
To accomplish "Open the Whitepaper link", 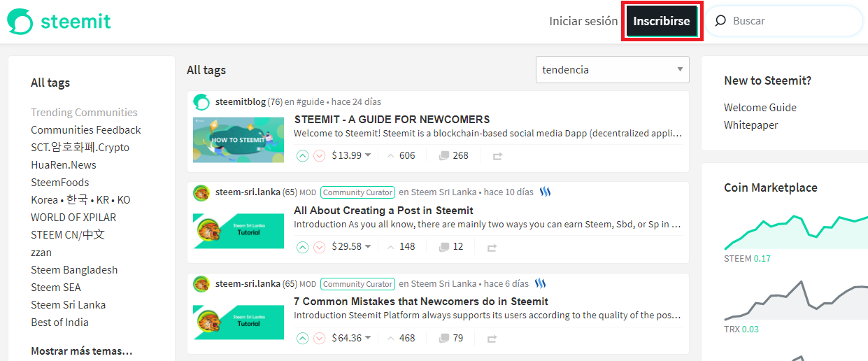I will [751, 125].
